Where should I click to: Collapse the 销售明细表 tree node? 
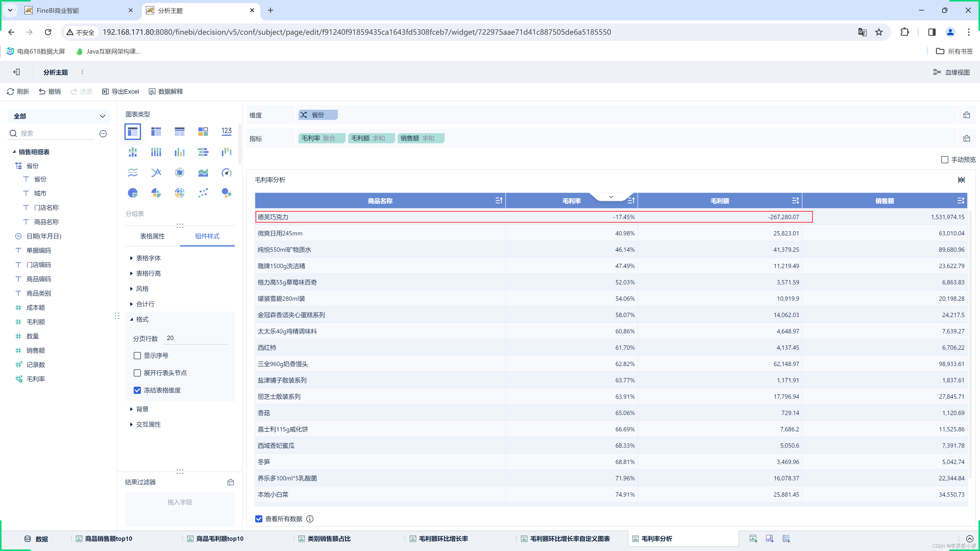tap(14, 152)
